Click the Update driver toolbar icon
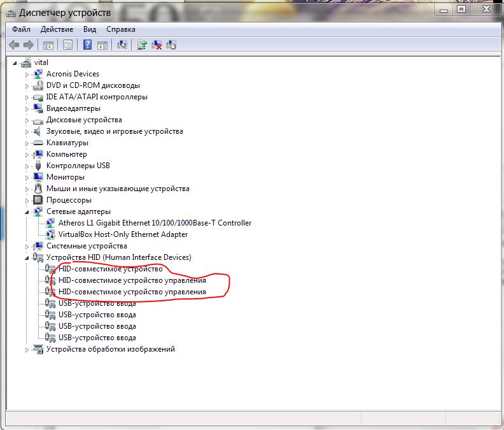Screen dimensions: 504x430 click(142, 45)
